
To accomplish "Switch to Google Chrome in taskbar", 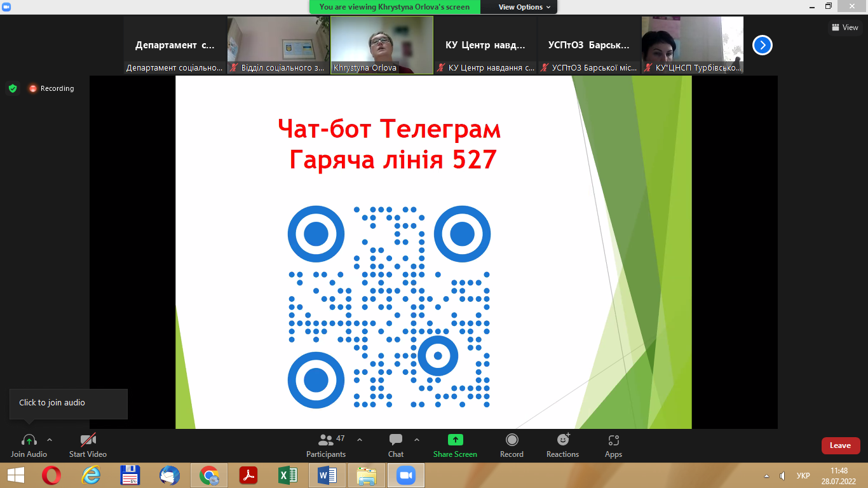I will [209, 475].
